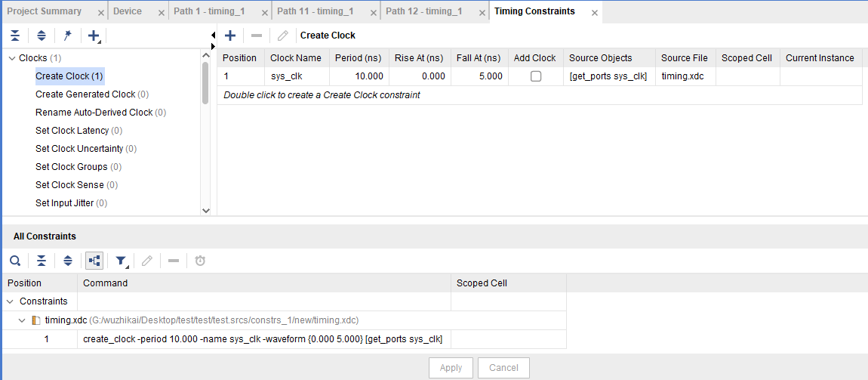
Task: Collapse the timing.xdc file node
Action: [23, 320]
